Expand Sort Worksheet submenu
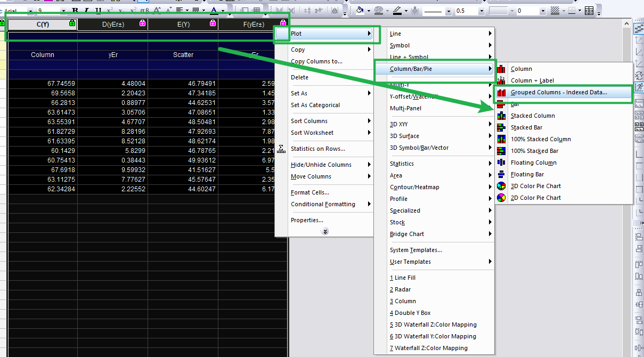 click(x=324, y=133)
